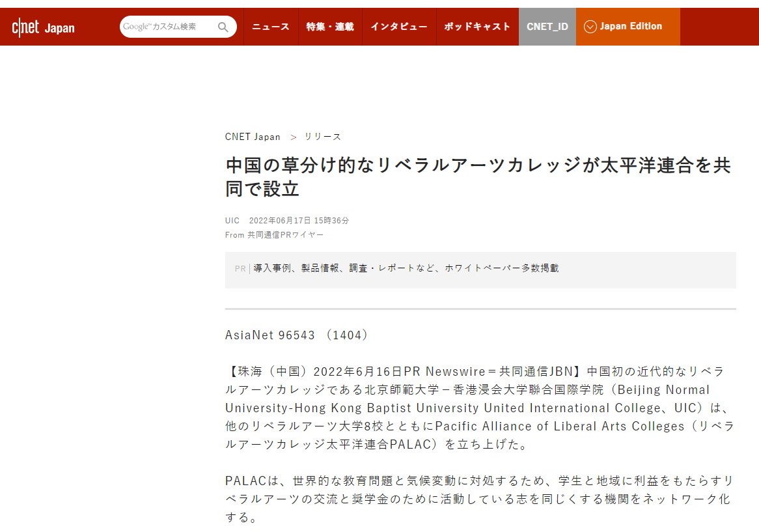Viewport: 759px width, 532px height.
Task: Open the 導入事例、製品情報 promo link
Action: pos(406,268)
